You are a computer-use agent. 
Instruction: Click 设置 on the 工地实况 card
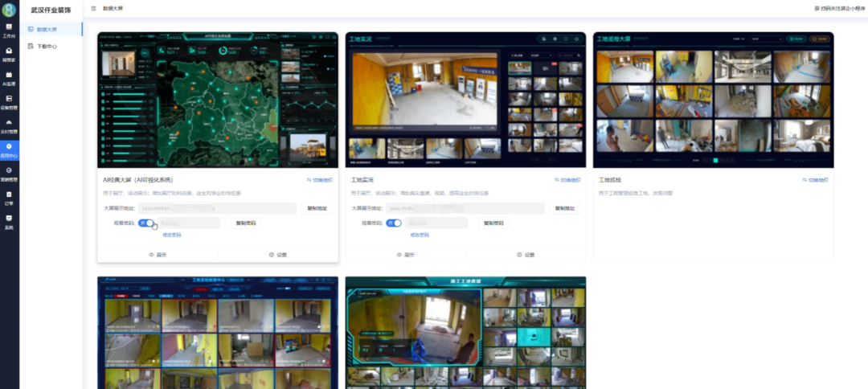pyautogui.click(x=526, y=255)
